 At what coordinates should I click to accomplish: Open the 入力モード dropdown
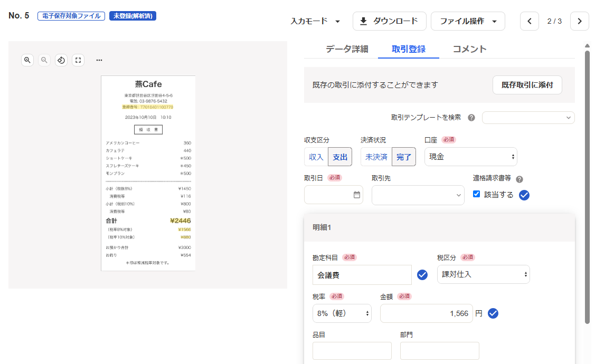pos(315,21)
